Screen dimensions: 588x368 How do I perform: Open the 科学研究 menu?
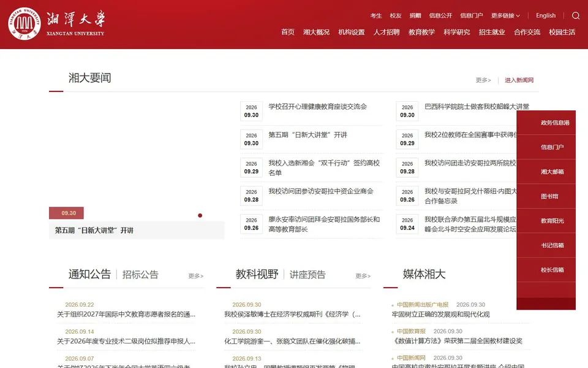[x=457, y=33]
